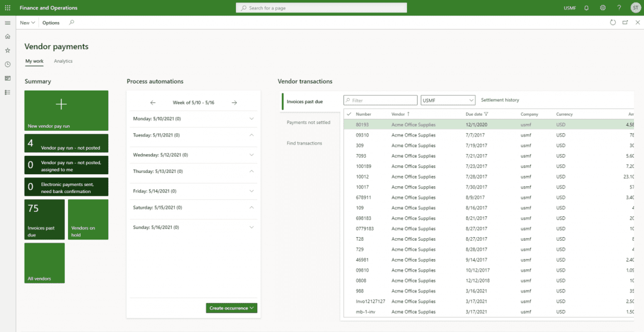Select invoice number 0779183
This screenshot has width=644, height=332.
click(365, 229)
